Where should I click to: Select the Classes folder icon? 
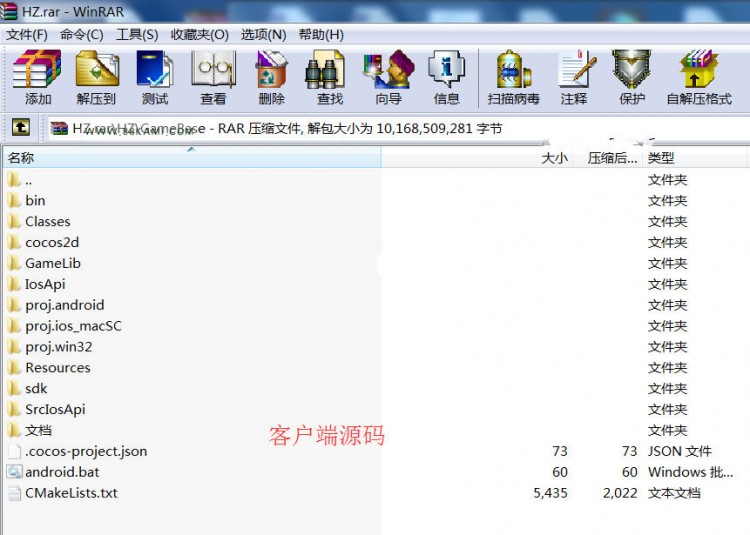tap(14, 221)
